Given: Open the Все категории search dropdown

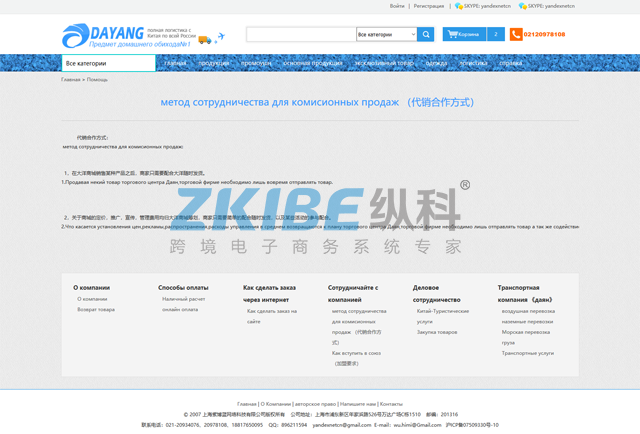Looking at the screenshot, I should [387, 34].
